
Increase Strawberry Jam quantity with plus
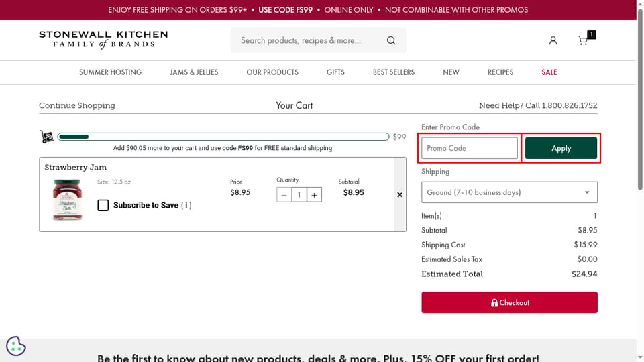pyautogui.click(x=314, y=195)
